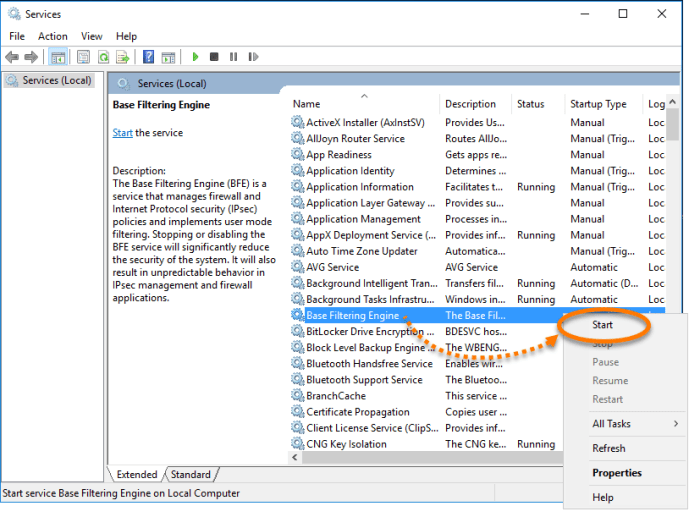
Task: Sort by Status column header
Action: pyautogui.click(x=538, y=104)
